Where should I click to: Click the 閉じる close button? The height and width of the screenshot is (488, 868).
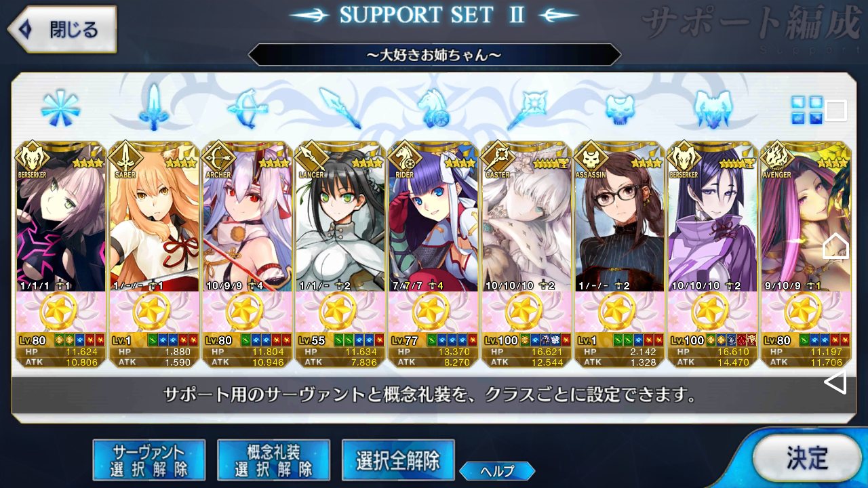pos(62,30)
